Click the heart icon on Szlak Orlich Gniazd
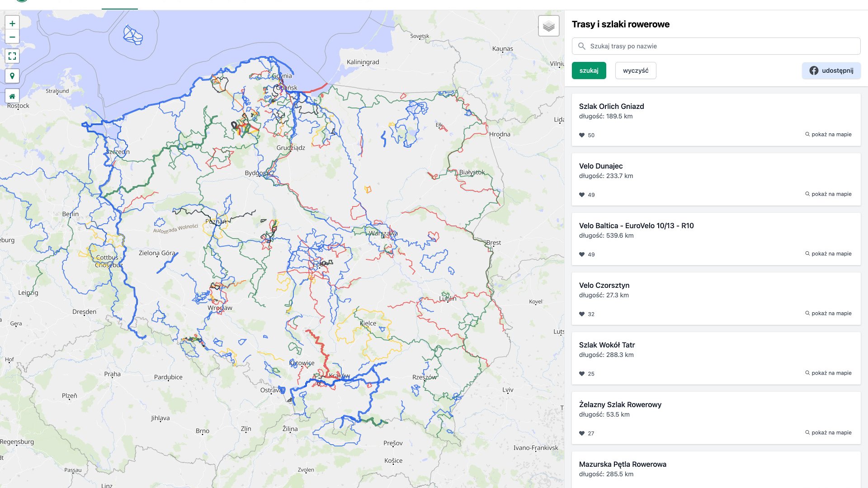 click(582, 135)
